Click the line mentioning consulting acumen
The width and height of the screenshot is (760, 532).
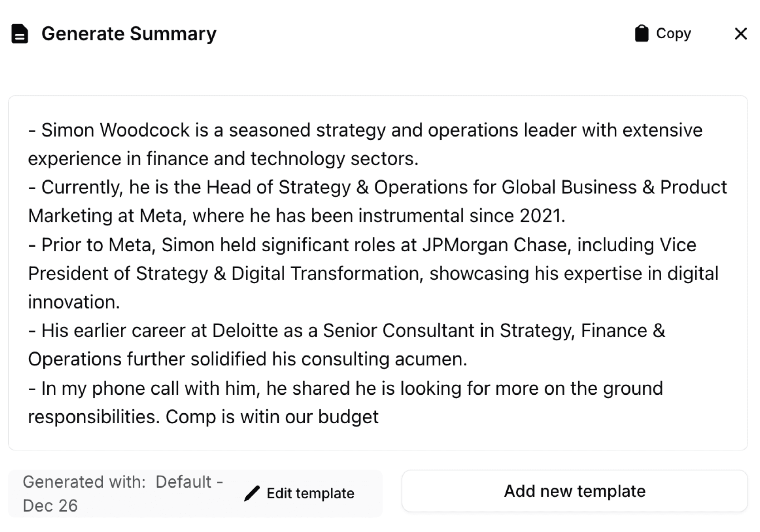coord(248,359)
